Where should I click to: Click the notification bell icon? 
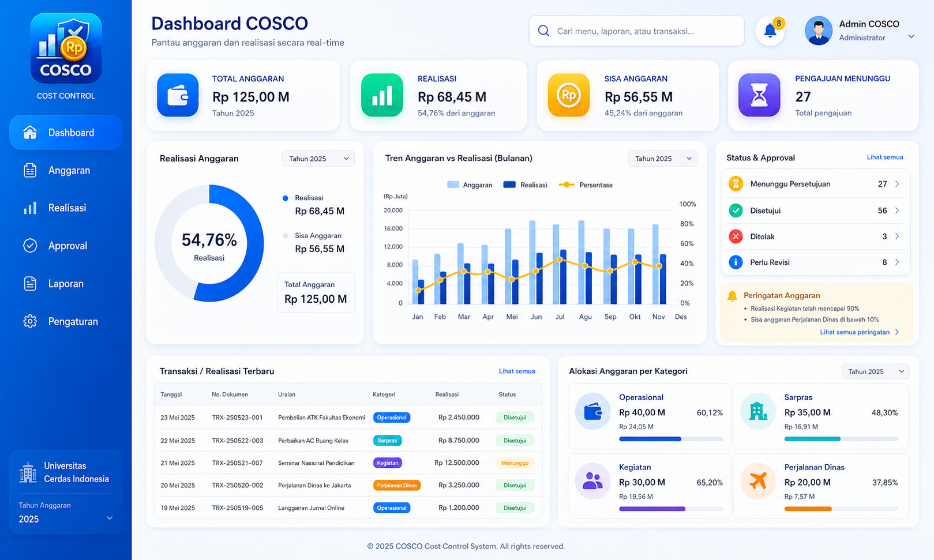(770, 31)
